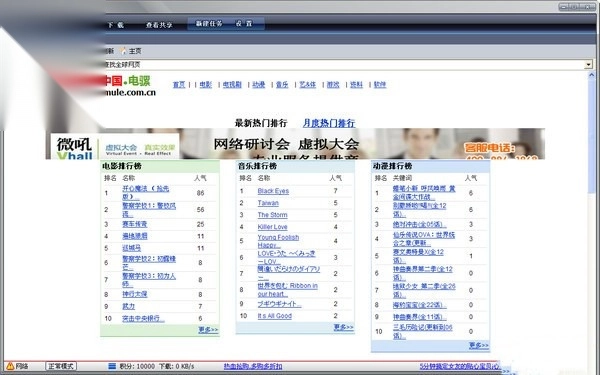Open music link LOVE うた

[x=287, y=257]
